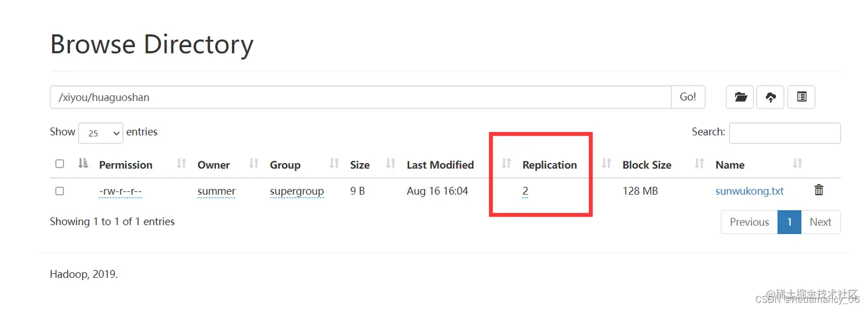Screen dimensions: 868x310
Task: Click the Replication column header text
Action: 549,165
